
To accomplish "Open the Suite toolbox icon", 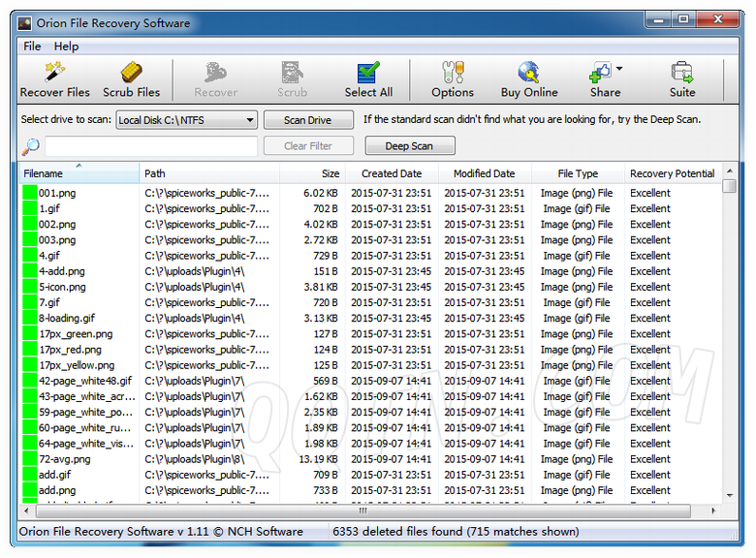I will 681,73.
